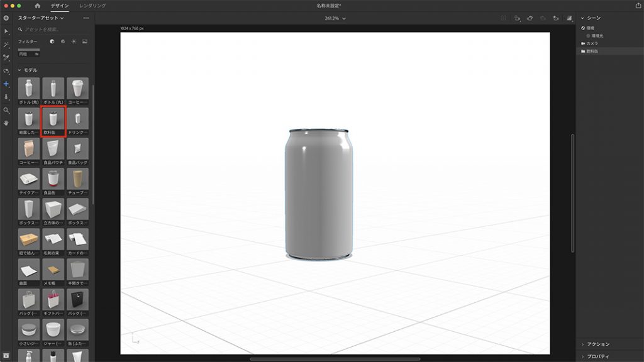Open the 261.2% zoom level dropdown
This screenshot has height=362, width=644.
(335, 18)
